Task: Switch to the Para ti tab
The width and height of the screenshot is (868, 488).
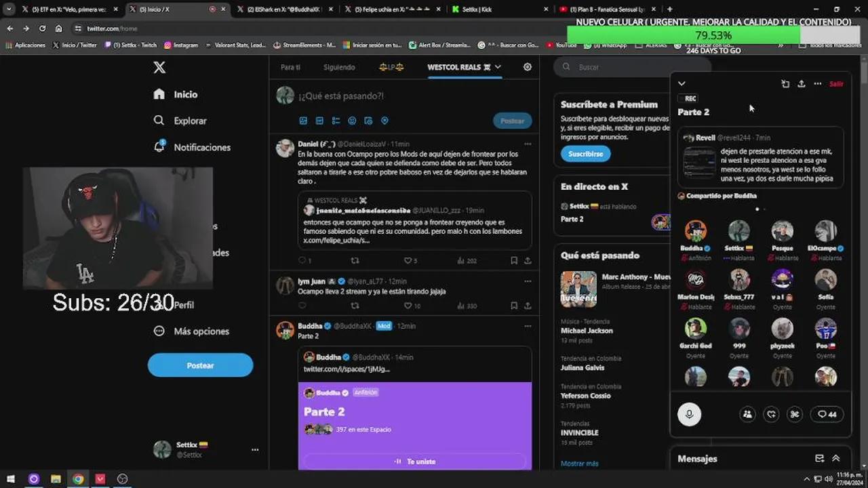Action: [x=290, y=67]
